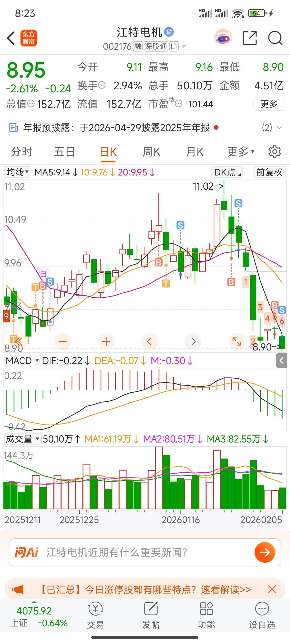This screenshot has height=644, width=290.
Task: Select the 日K tab
Action: click(108, 152)
